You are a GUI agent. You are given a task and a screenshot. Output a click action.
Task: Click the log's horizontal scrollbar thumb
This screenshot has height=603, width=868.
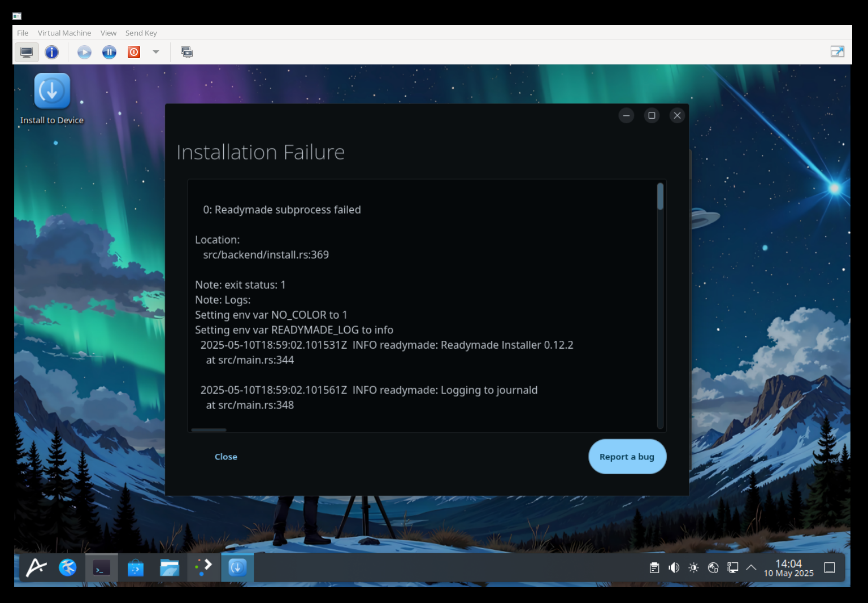[209, 430]
